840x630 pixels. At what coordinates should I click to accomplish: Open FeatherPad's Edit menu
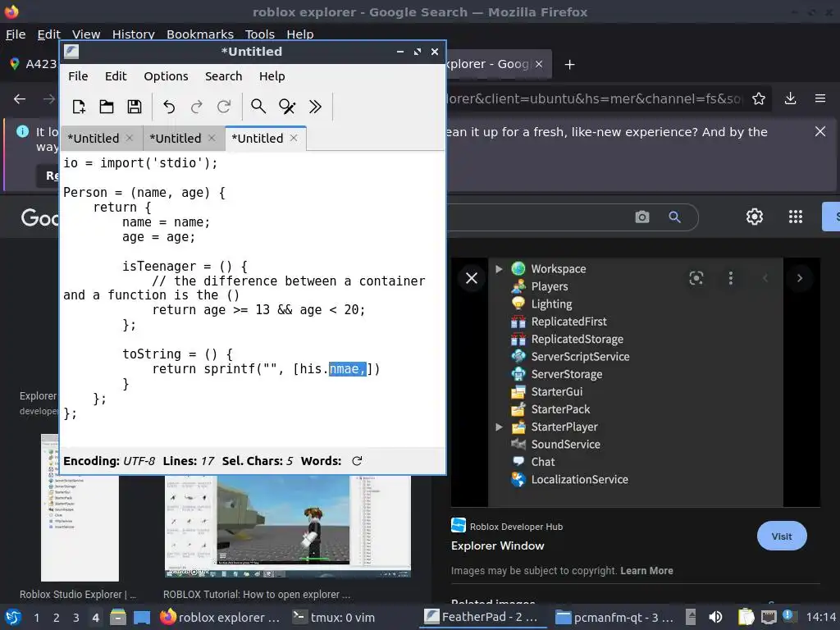[x=116, y=76]
